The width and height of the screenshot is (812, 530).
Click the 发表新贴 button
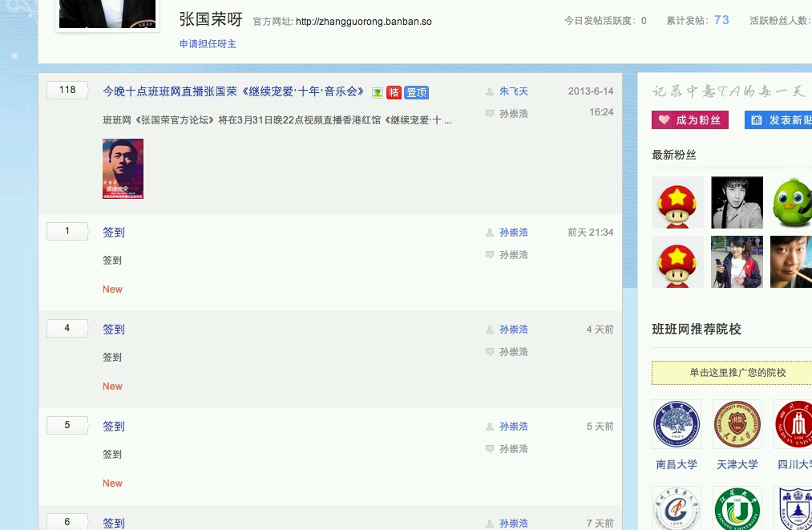tap(778, 119)
